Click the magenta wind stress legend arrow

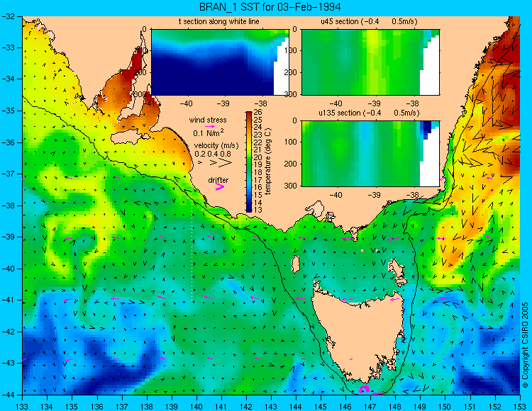210,126
